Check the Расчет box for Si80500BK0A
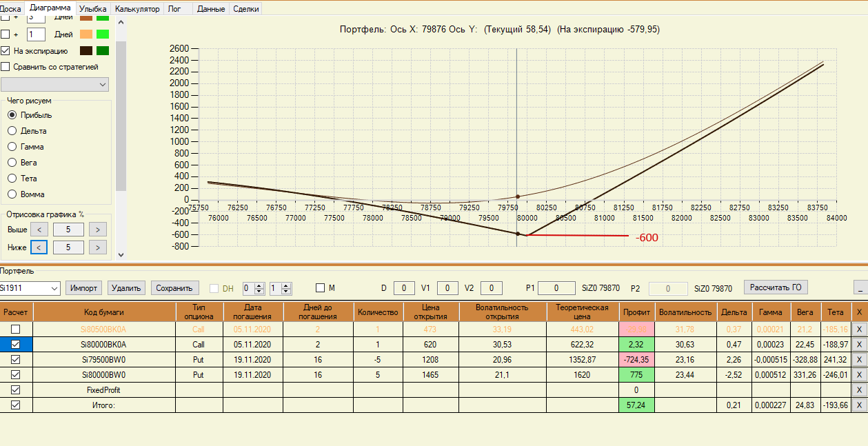 coord(15,330)
